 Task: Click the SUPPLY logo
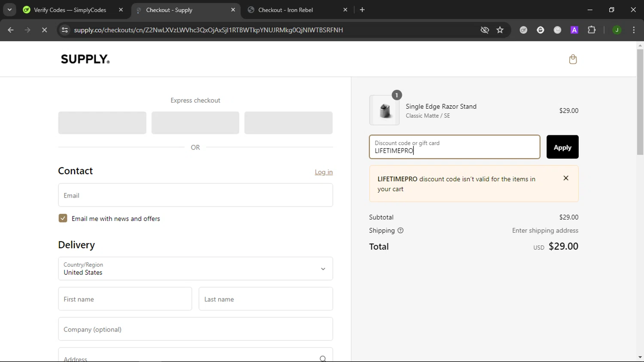coord(85,59)
